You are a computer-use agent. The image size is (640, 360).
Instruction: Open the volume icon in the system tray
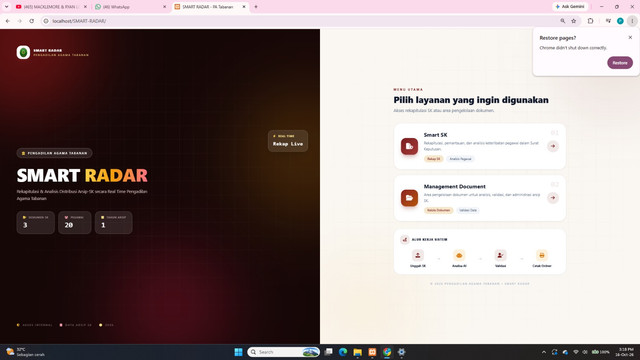585,352
